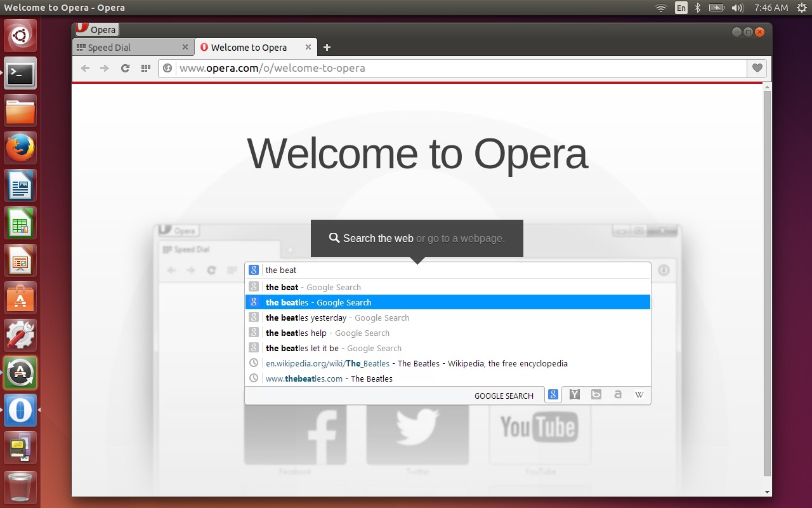812x508 pixels.
Task: Open Ubuntu Dash home launcher
Action: pos(21,36)
